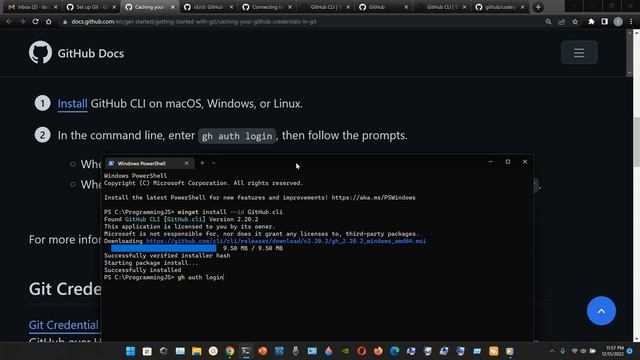Open the Extensions puzzle icon

tap(591, 22)
